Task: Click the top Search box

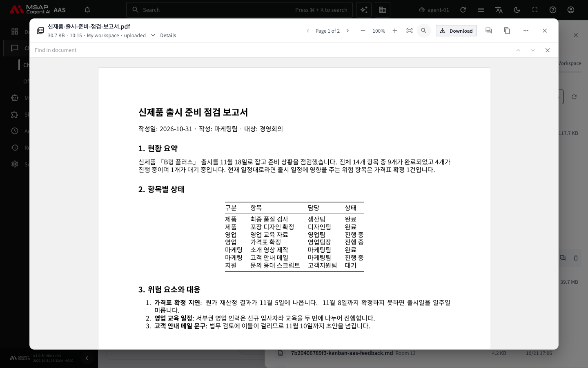Action: pos(239,10)
